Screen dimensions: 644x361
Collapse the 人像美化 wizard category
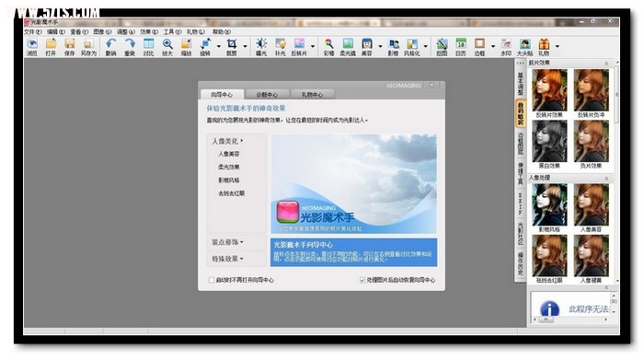(x=228, y=141)
